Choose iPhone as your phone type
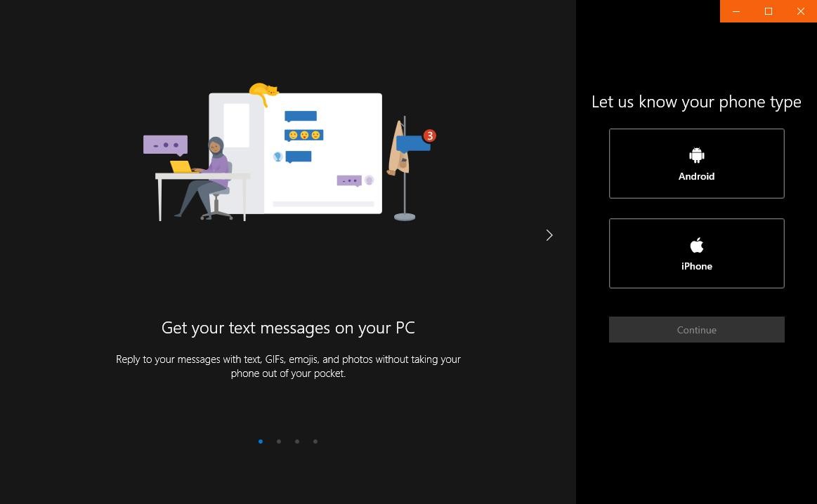The height and width of the screenshot is (504, 817). pyautogui.click(x=696, y=253)
